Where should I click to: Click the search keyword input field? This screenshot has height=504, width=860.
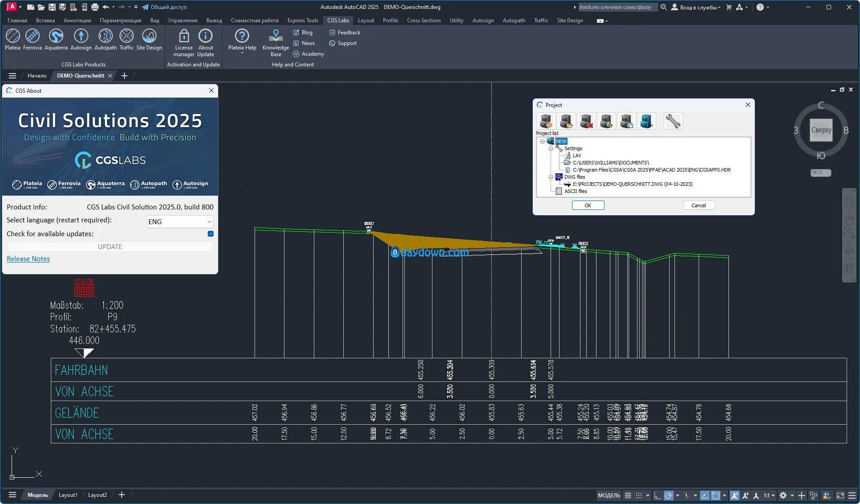[617, 7]
